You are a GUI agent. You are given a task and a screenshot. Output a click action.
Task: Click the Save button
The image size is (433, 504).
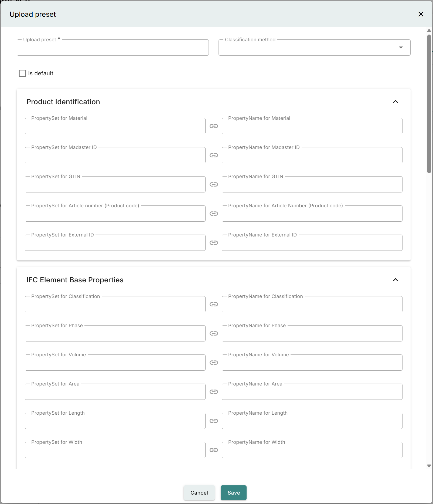pos(233,493)
